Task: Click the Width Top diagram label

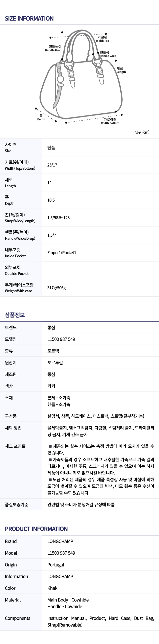Action: [103, 39]
